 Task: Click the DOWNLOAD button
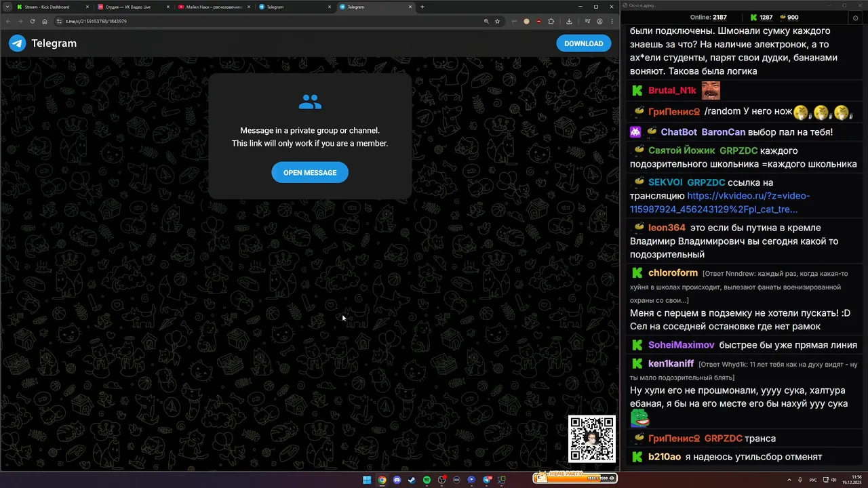pos(583,43)
